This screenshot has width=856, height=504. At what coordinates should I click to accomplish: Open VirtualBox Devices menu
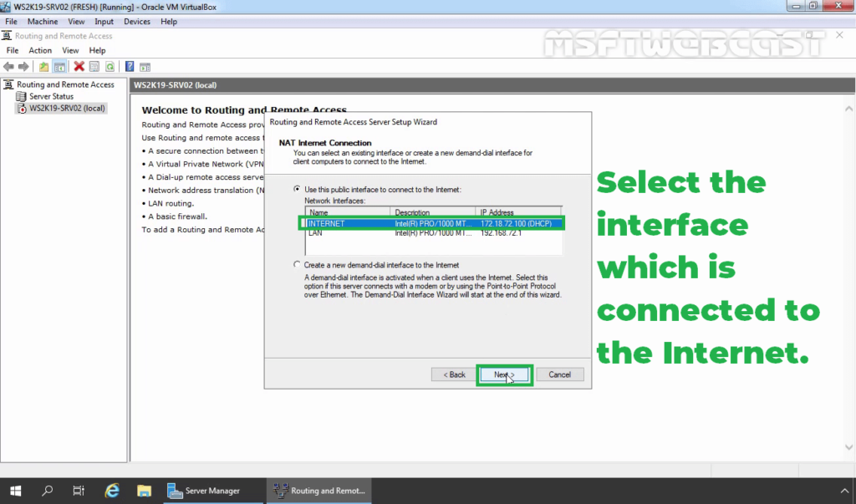137,21
